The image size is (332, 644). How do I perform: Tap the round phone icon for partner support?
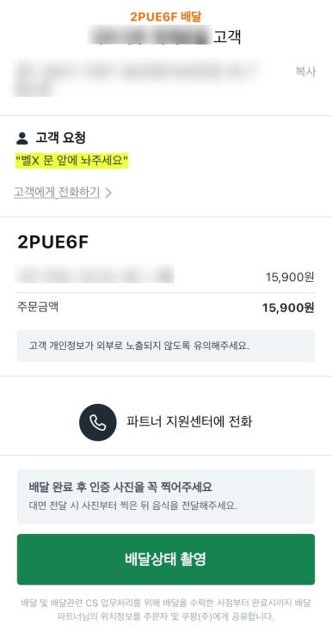98,422
